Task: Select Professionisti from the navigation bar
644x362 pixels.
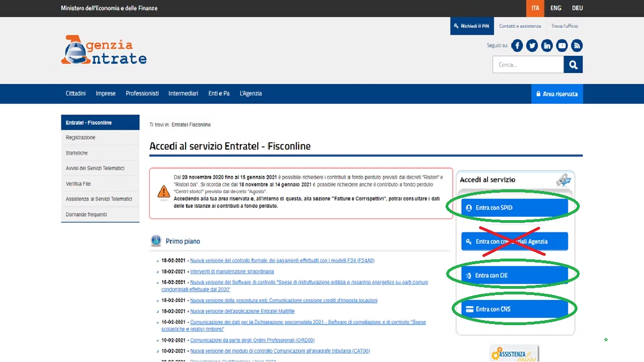Action: [142, 93]
